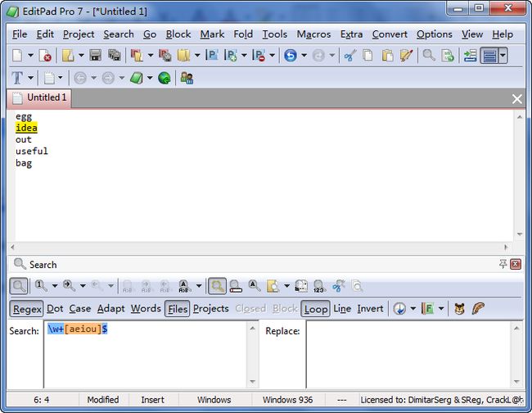Screen dimensions: 532x413
Task: Expand the New file dropdown arrow
Action: coord(30,55)
